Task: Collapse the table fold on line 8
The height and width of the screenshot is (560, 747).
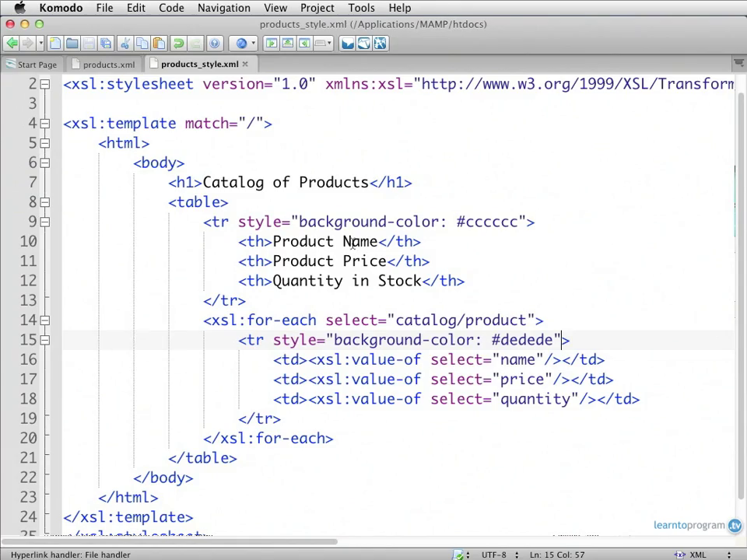Action: pos(45,202)
